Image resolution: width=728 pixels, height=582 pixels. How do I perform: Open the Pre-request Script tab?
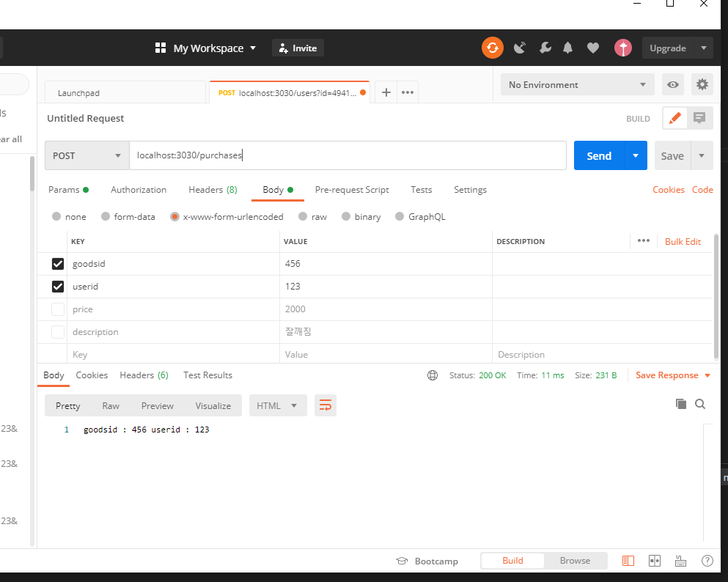click(352, 189)
